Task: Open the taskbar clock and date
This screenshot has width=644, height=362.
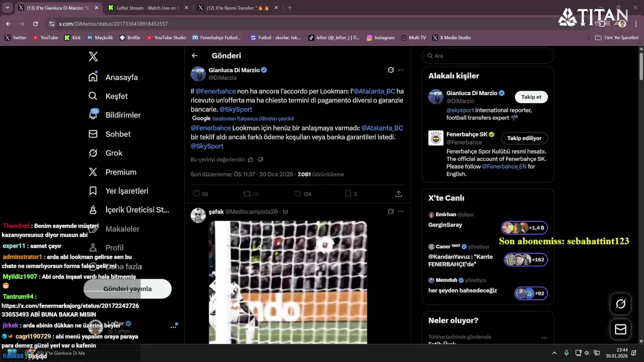Action: 617,353
